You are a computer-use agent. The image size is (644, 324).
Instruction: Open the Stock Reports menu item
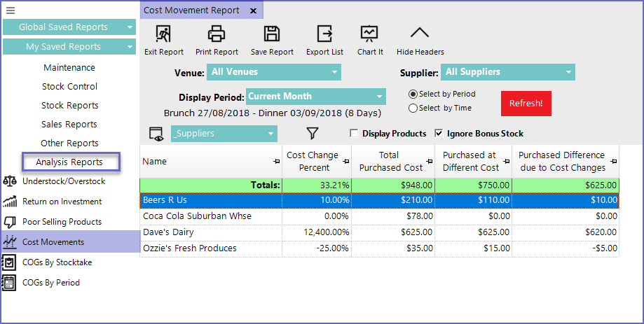click(x=69, y=106)
